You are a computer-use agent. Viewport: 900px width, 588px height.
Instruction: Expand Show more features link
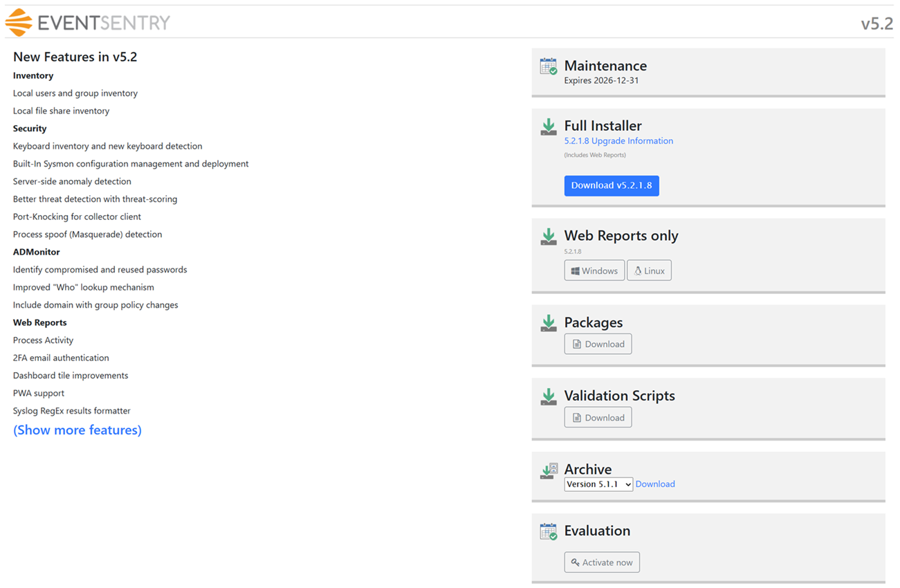click(x=77, y=430)
